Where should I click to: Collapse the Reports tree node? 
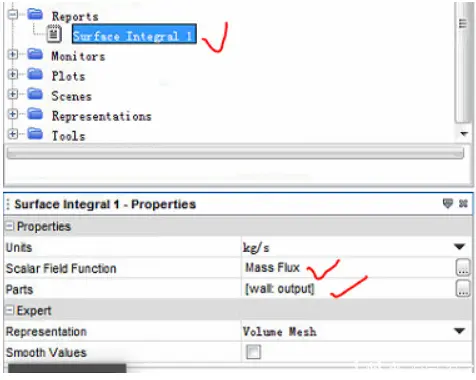[x=13, y=14]
